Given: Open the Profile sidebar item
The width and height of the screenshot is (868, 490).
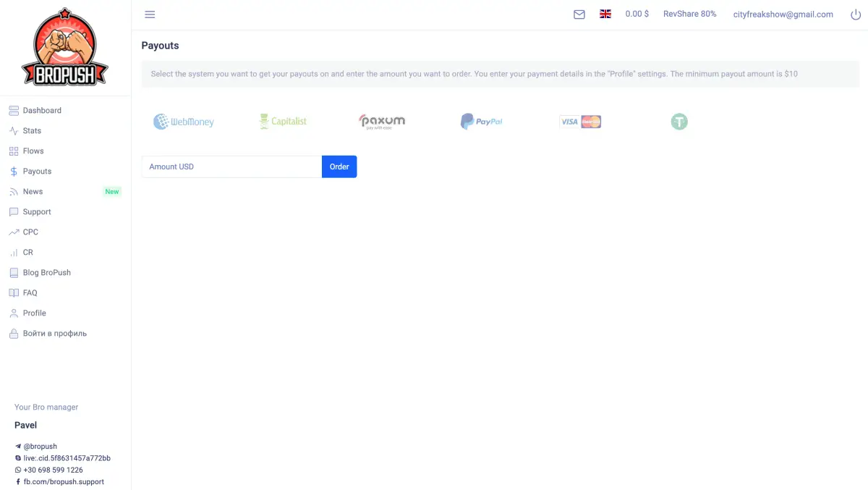Looking at the screenshot, I should point(34,313).
